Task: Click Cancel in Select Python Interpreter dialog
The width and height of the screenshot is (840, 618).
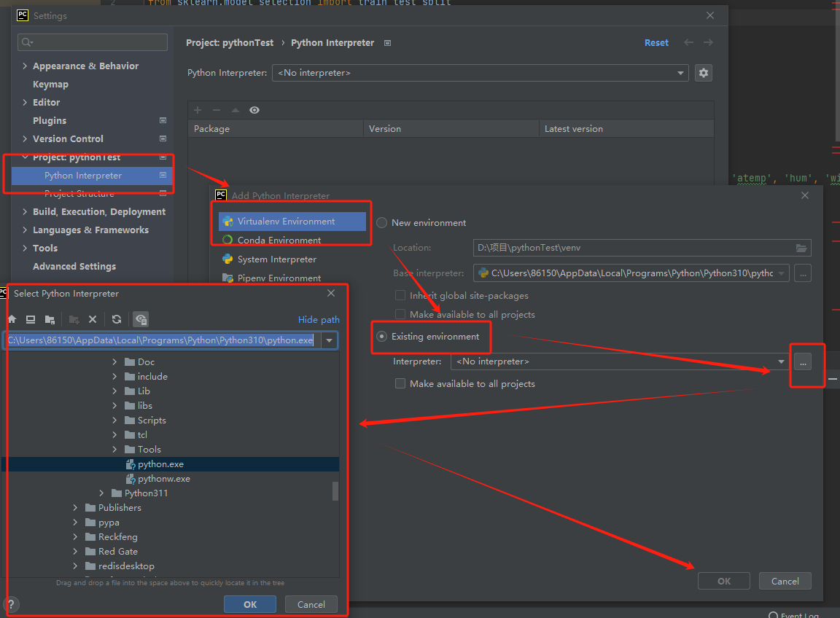Action: click(x=311, y=605)
